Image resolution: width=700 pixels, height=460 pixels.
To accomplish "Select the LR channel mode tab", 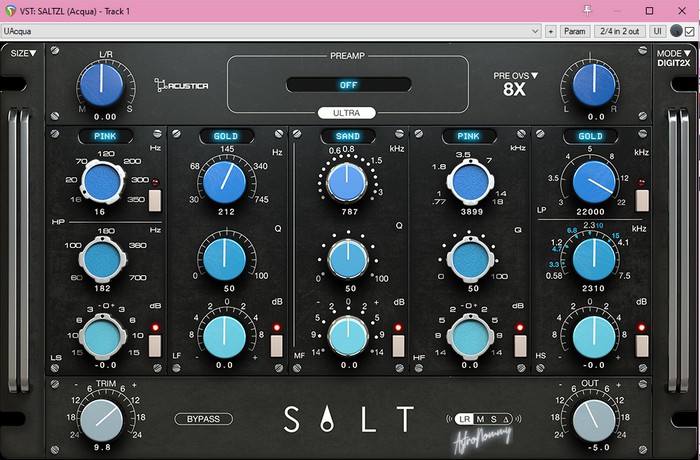I will point(464,417).
